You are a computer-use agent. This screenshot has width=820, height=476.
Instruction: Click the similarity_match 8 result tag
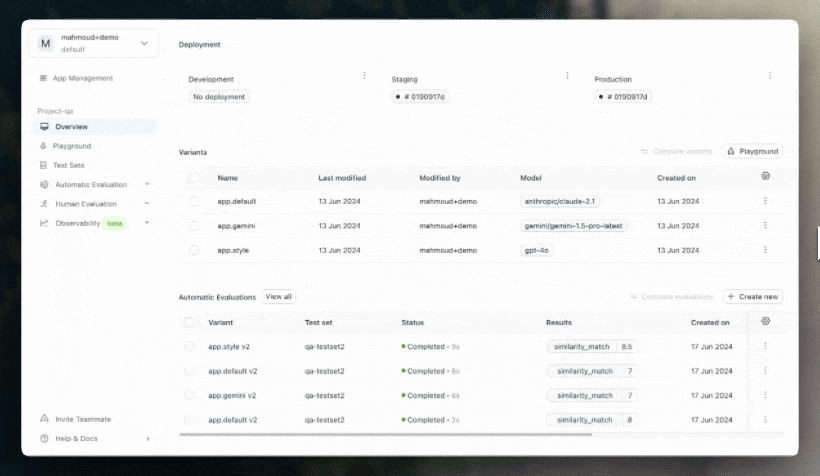tap(592, 420)
